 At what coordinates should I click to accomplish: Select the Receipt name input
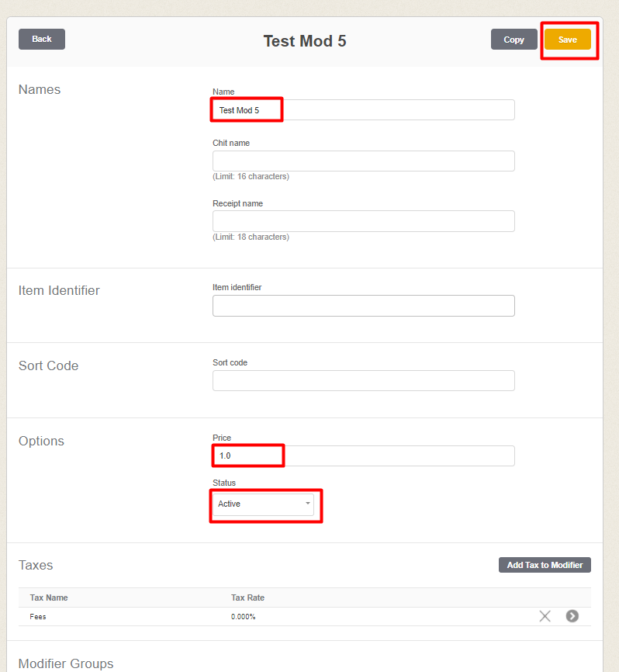[x=363, y=221]
